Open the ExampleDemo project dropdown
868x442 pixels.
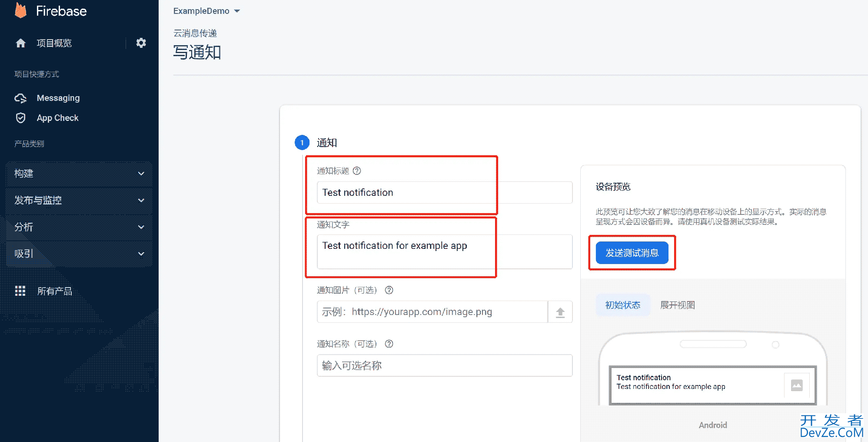pyautogui.click(x=206, y=11)
